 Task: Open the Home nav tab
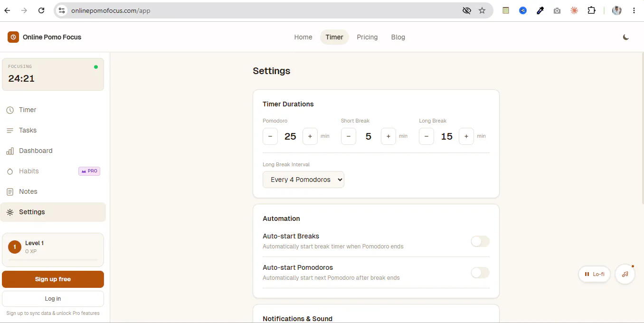[303, 37]
